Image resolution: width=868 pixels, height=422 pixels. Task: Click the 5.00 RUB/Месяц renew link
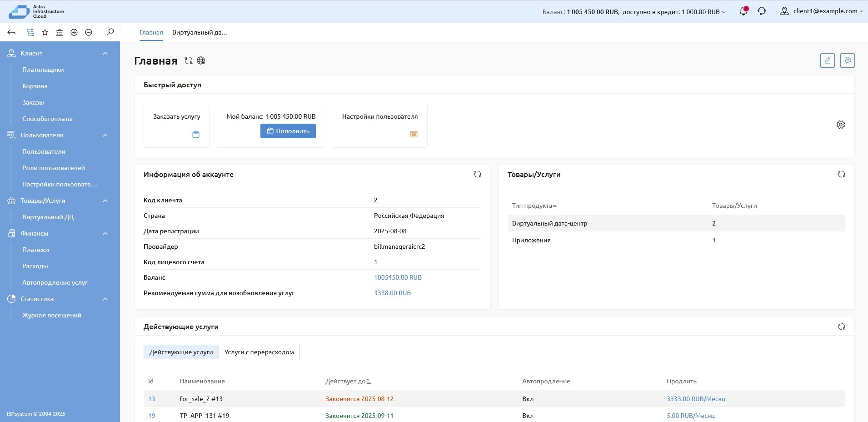691,416
